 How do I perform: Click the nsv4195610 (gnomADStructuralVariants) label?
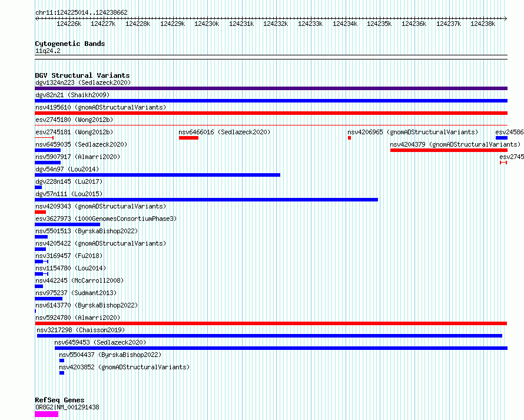tap(101, 107)
